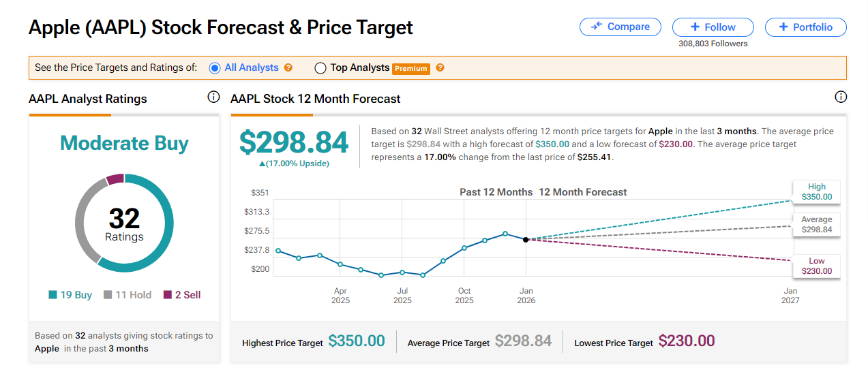Screen dimensions: 868x374
Task: Click the plus icon on Follow
Action: (x=695, y=27)
